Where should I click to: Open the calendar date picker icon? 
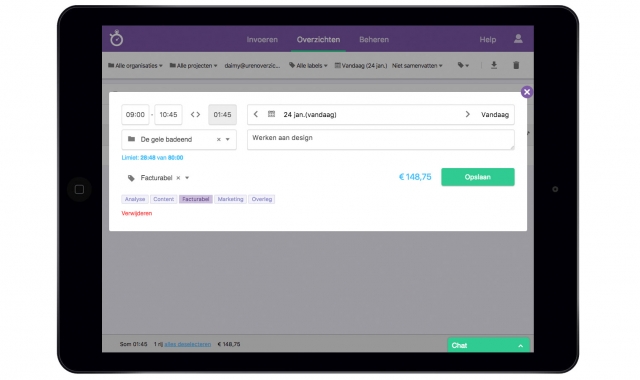pyautogui.click(x=271, y=114)
